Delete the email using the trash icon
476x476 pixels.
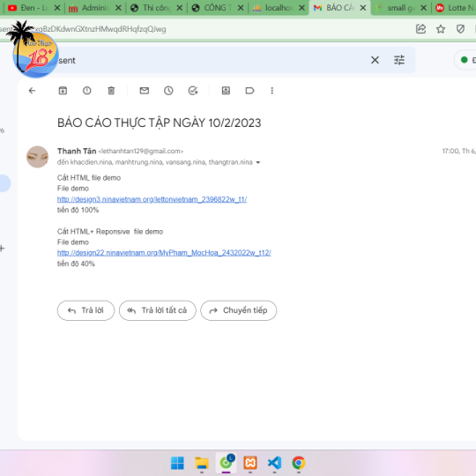111,91
